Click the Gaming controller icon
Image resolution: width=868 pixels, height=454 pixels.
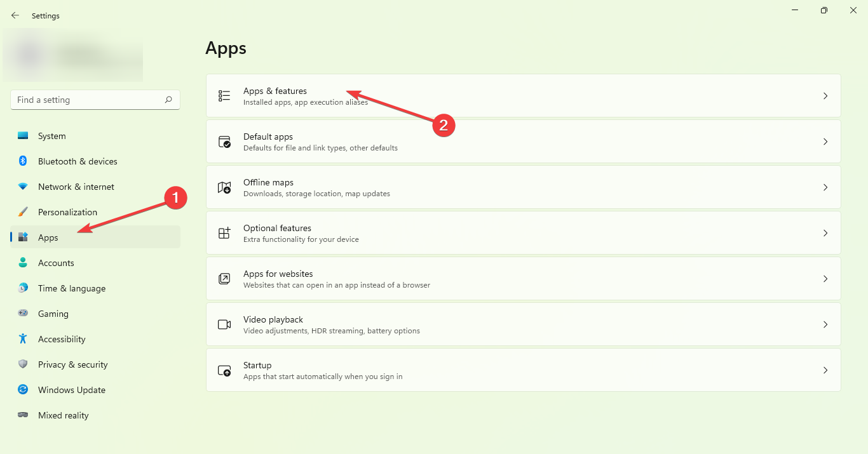click(x=23, y=314)
